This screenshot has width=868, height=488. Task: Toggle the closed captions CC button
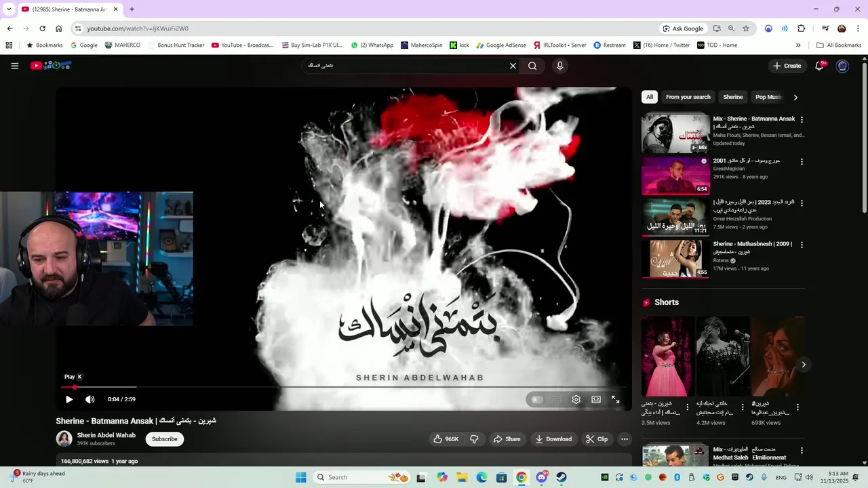click(x=557, y=399)
